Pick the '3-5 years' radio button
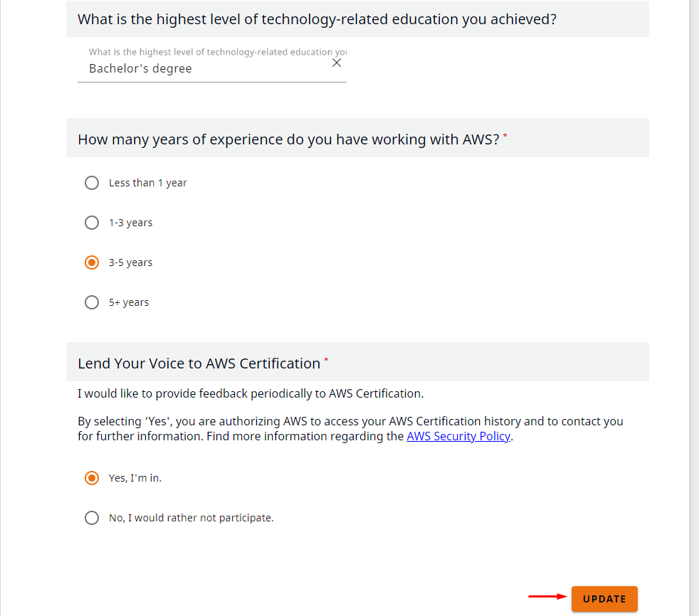Screen dimensions: 699x616 92,262
